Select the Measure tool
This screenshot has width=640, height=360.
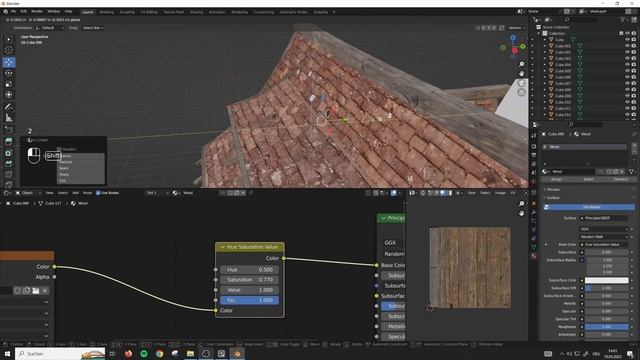(x=9, y=118)
